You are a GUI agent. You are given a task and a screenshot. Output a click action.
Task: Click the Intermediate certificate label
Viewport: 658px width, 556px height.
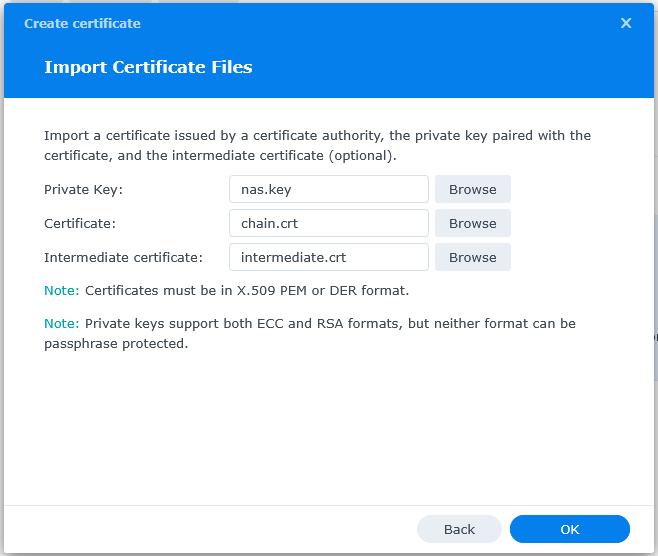[x=123, y=257]
